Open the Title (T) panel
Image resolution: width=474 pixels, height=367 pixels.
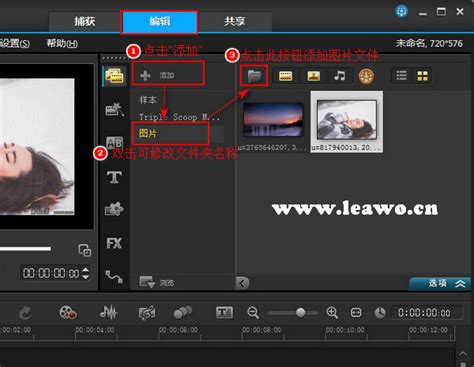[114, 177]
